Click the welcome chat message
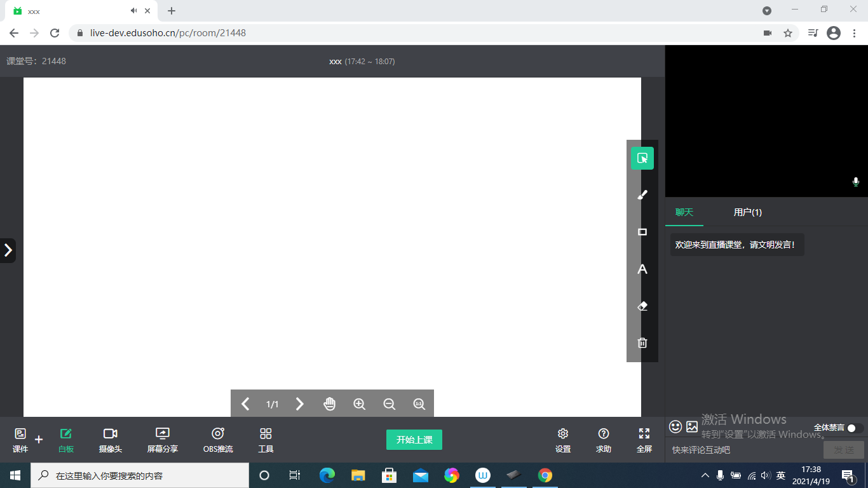Screen dimensions: 868x488 (x=737, y=245)
